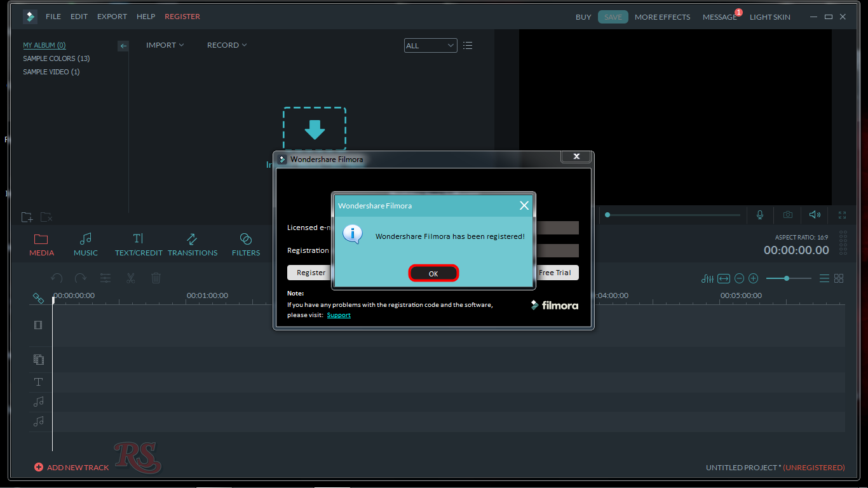
Task: Expand the IMPORT dropdown
Action: coord(165,45)
